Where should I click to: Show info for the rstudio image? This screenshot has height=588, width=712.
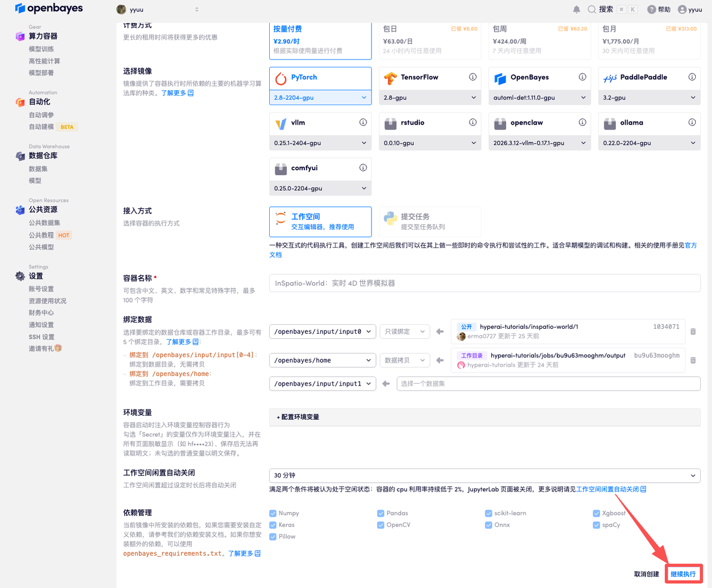click(473, 122)
